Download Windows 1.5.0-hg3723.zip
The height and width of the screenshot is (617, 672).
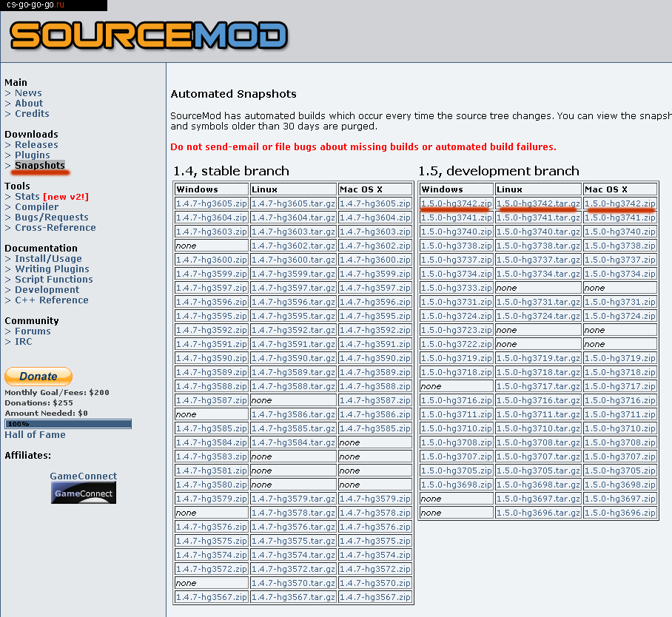click(457, 330)
